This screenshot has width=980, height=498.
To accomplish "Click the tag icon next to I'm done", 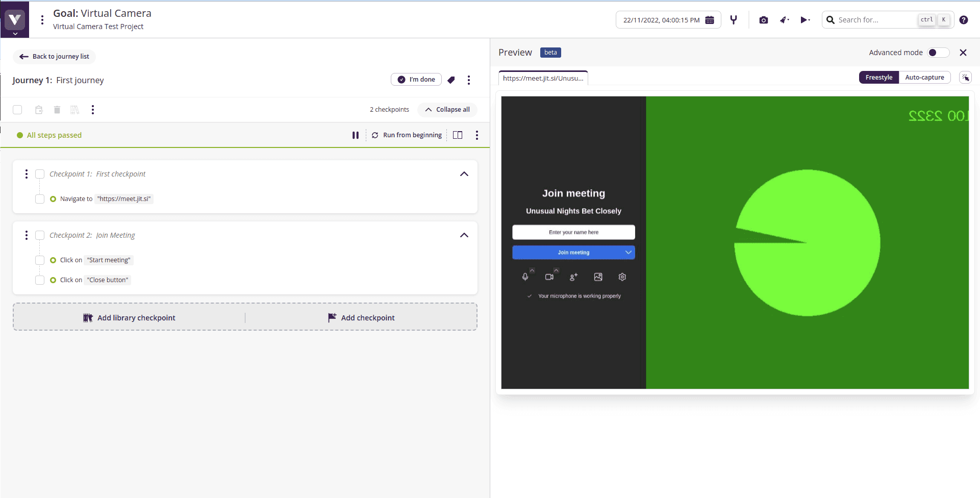I will (x=451, y=80).
